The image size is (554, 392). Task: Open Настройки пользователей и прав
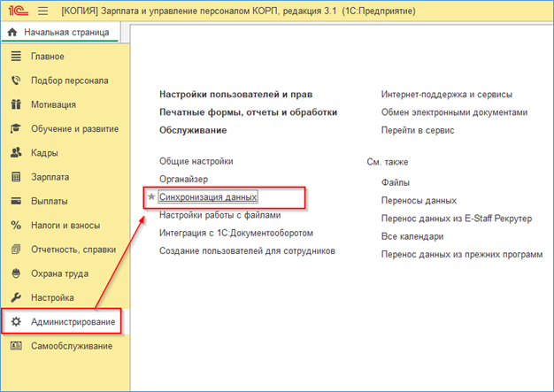235,95
